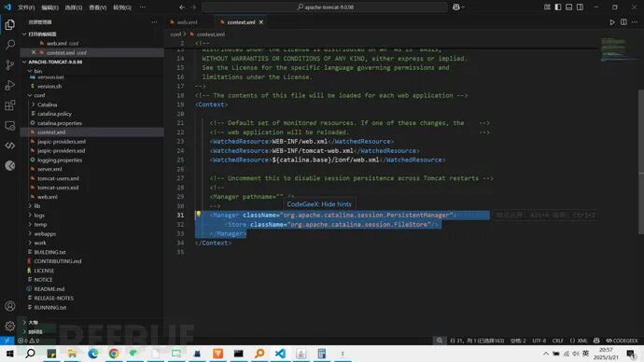The width and height of the screenshot is (644, 362).
Task: Click the Run file play button
Action: pos(612,22)
